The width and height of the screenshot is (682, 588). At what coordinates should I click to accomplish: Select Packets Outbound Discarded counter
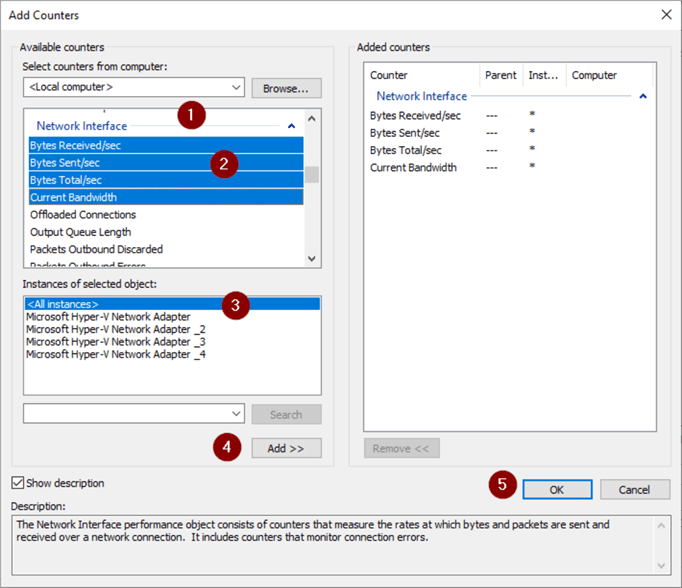click(x=96, y=249)
